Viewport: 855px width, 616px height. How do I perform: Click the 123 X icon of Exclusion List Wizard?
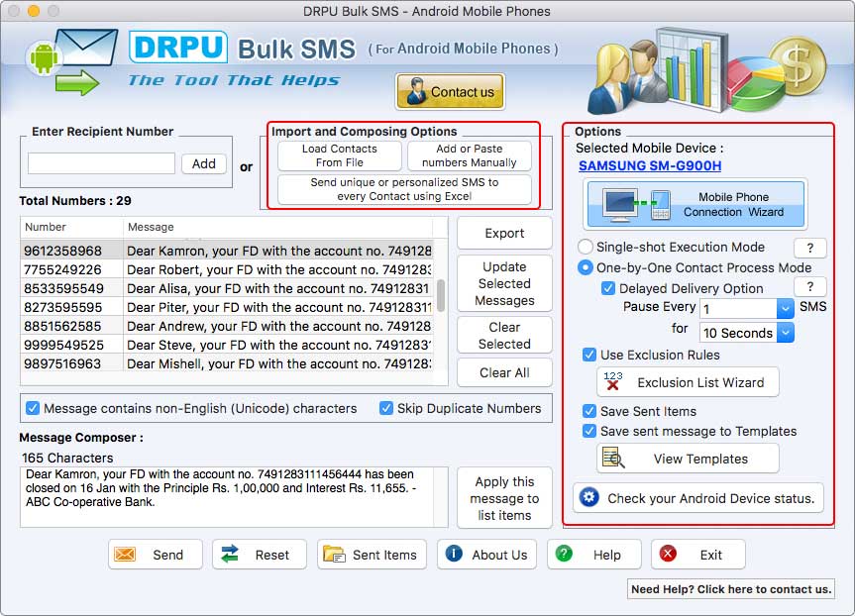(x=613, y=380)
